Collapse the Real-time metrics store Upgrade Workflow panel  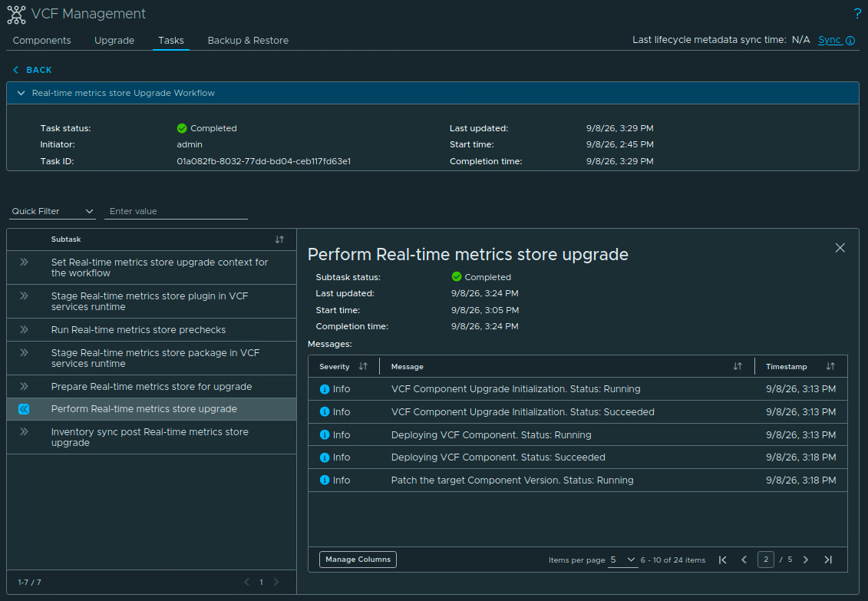tap(21, 93)
